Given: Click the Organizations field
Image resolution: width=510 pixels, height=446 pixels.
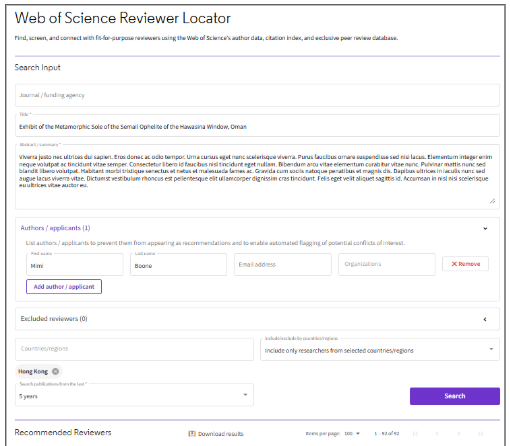Looking at the screenshot, I should tap(387, 265).
